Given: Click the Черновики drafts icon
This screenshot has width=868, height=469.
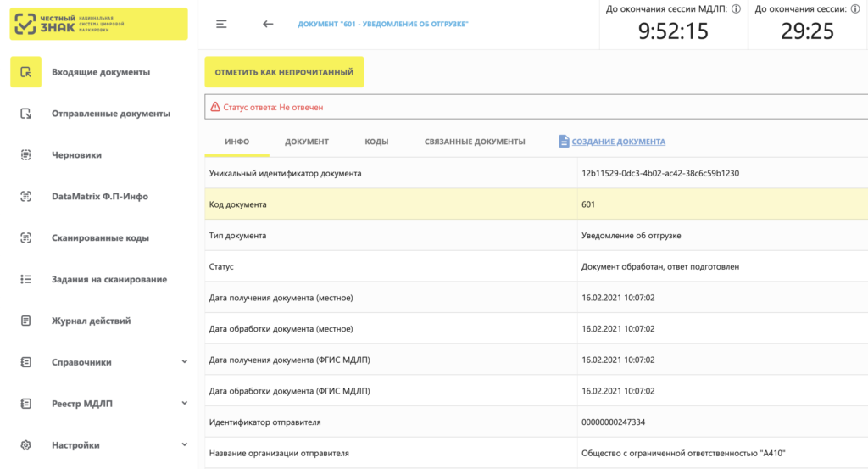Looking at the screenshot, I should click(x=25, y=155).
